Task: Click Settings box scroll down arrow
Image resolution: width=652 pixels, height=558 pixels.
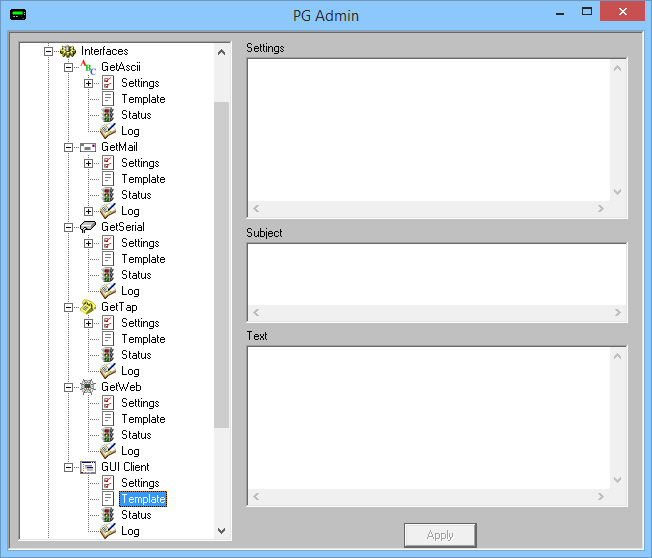Action: coord(617,192)
